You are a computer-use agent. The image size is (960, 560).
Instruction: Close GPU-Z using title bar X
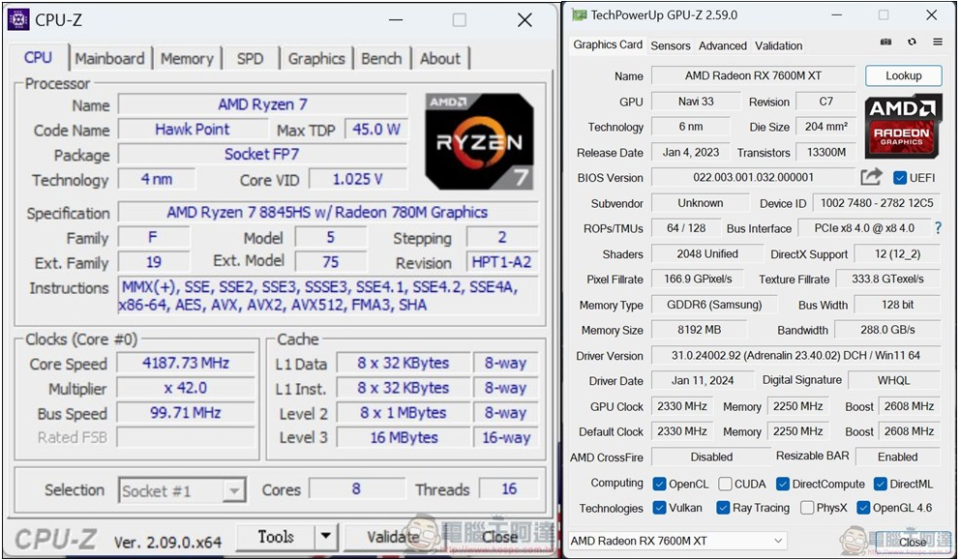[x=931, y=15]
